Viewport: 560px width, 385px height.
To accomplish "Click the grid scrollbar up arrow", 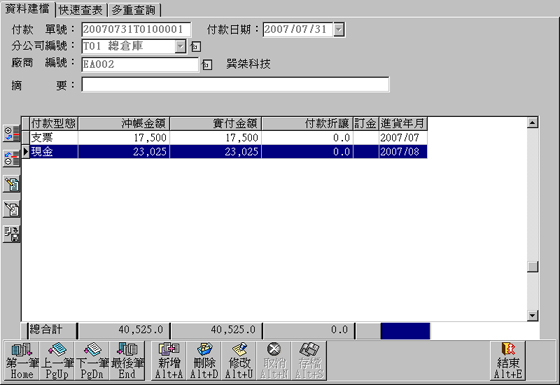I will (x=532, y=122).
